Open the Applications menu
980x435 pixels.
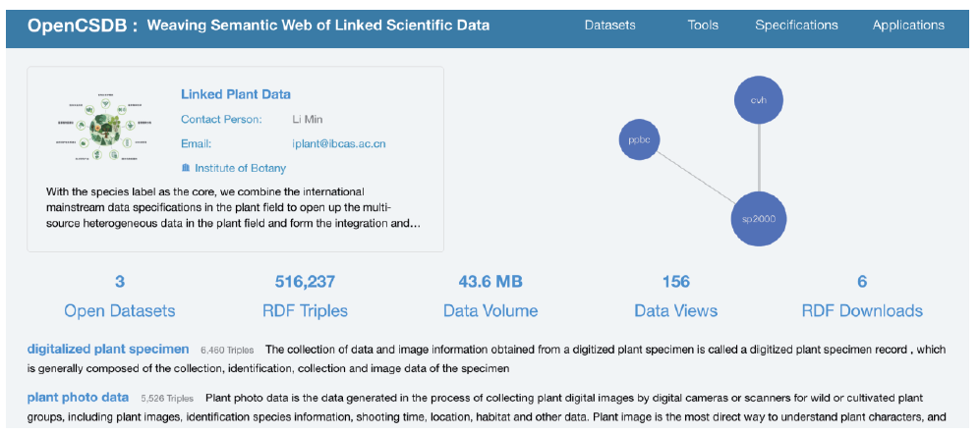pyautogui.click(x=909, y=26)
